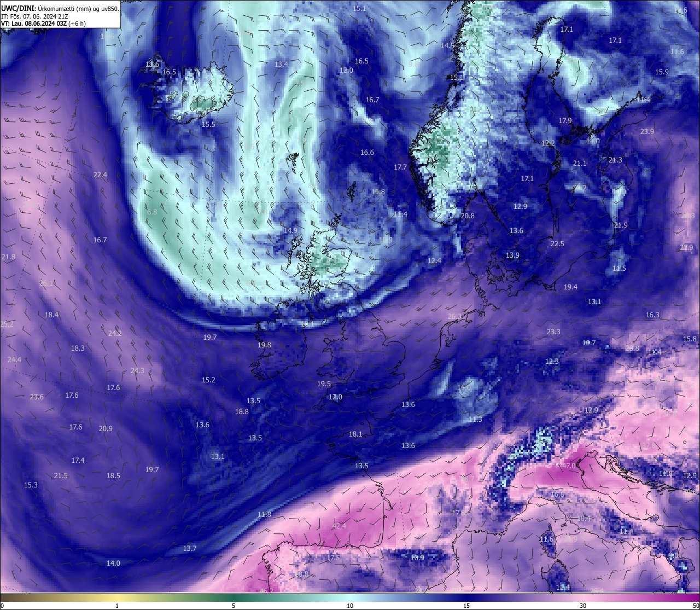Click the 13.4 map value
Image resolution: width=700 pixels, height=610 pixels.
(x=281, y=65)
